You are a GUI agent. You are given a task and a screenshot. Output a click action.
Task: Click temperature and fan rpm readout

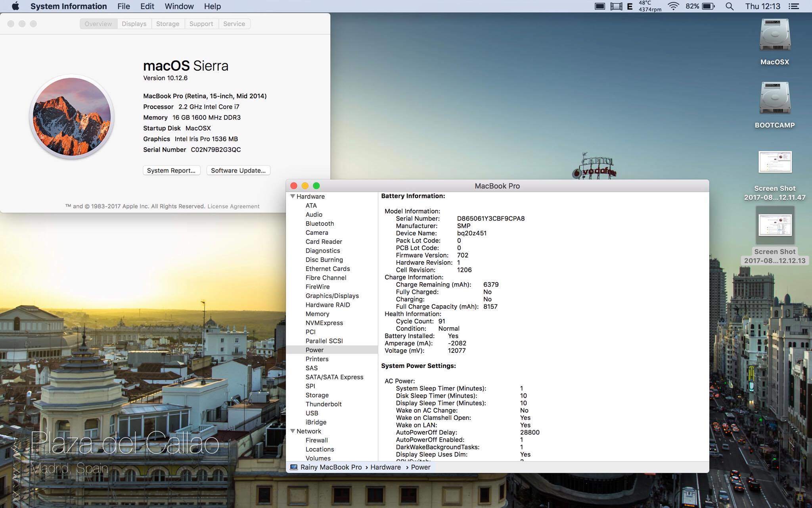tap(650, 6)
